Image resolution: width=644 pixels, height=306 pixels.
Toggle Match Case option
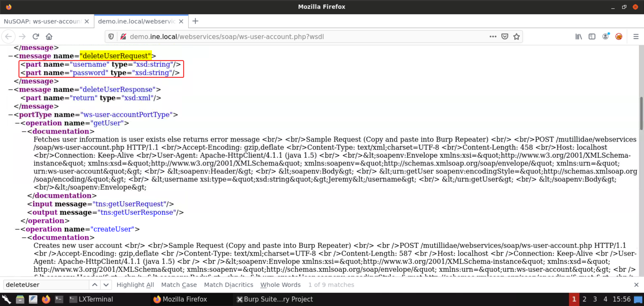click(x=179, y=285)
